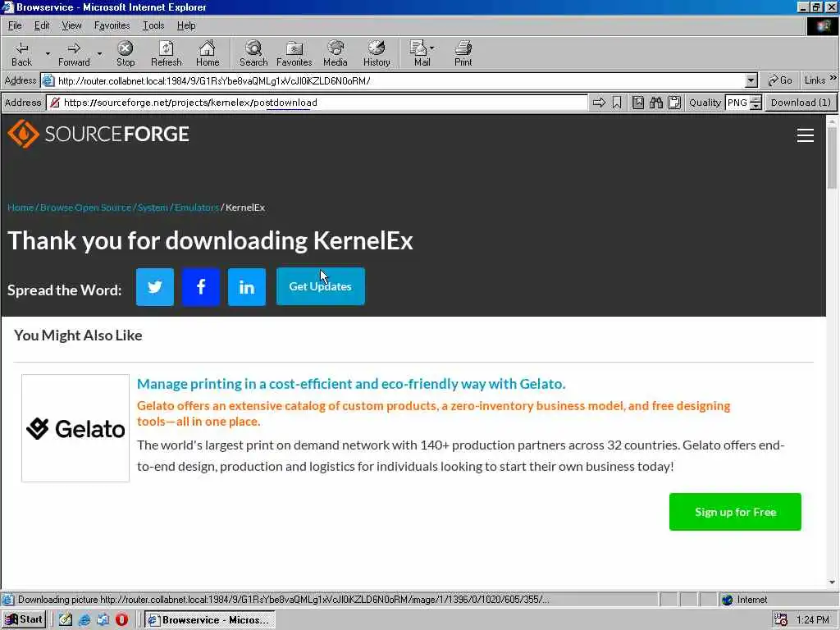Follow the System breadcrumb link

(153, 208)
